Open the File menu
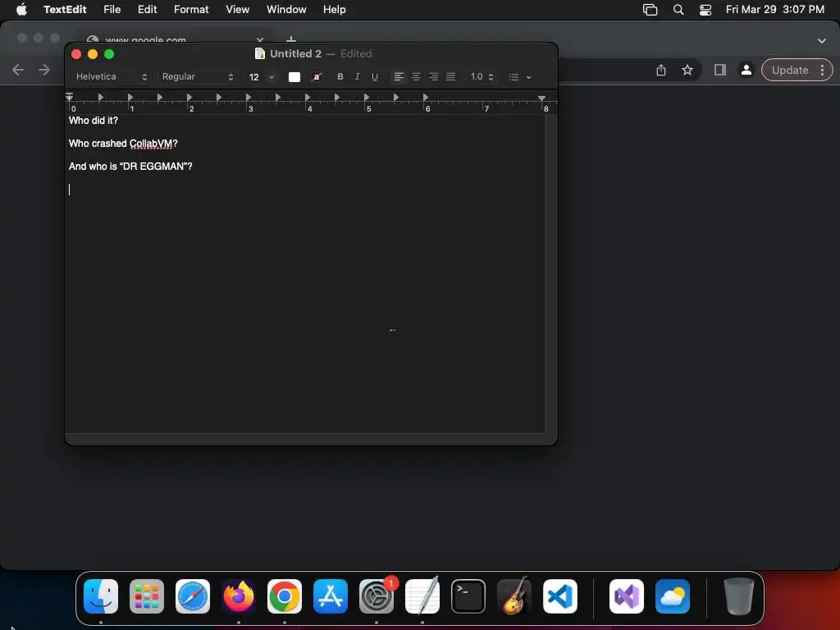 coord(112,9)
